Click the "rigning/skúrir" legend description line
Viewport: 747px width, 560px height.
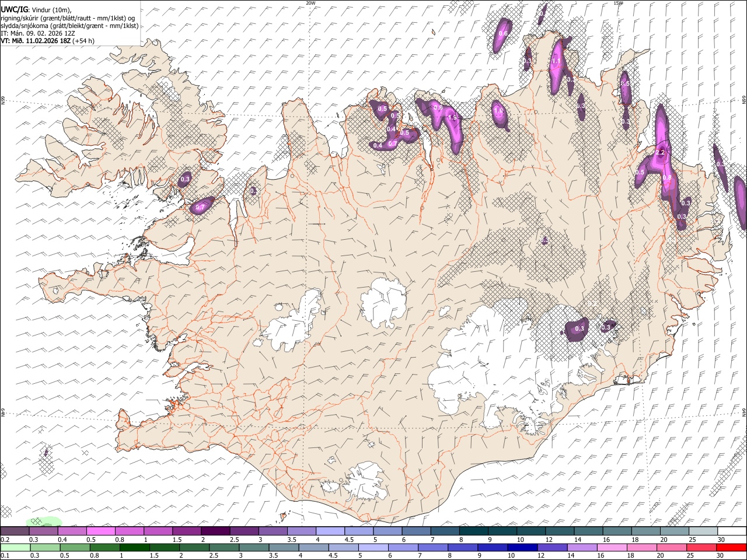(x=68, y=18)
